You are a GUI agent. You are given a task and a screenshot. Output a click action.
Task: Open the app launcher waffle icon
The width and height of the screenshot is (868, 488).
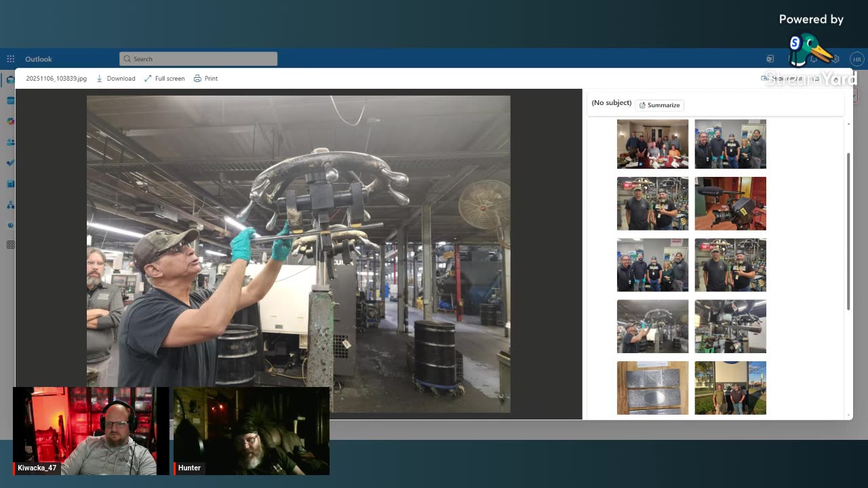(x=11, y=59)
